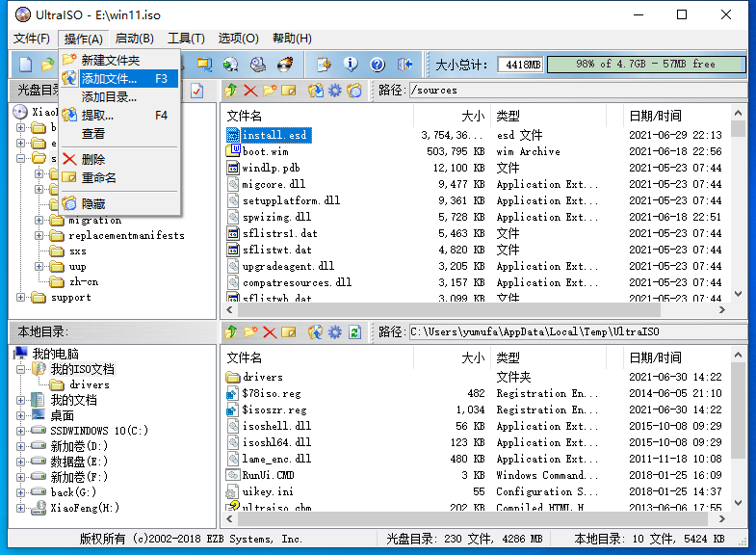This screenshot has height=555, width=756.
Task: Expand the XiaoFeng(H:) drive node
Action: coord(20,508)
